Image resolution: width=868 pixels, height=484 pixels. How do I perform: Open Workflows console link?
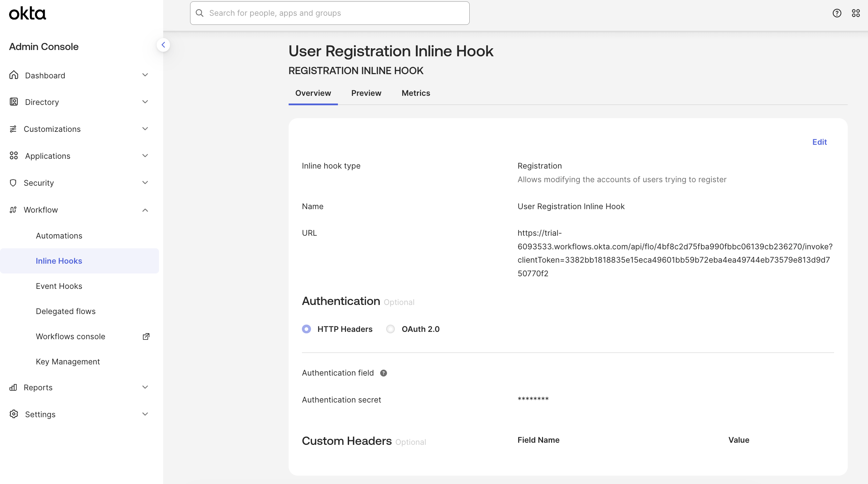tap(71, 336)
